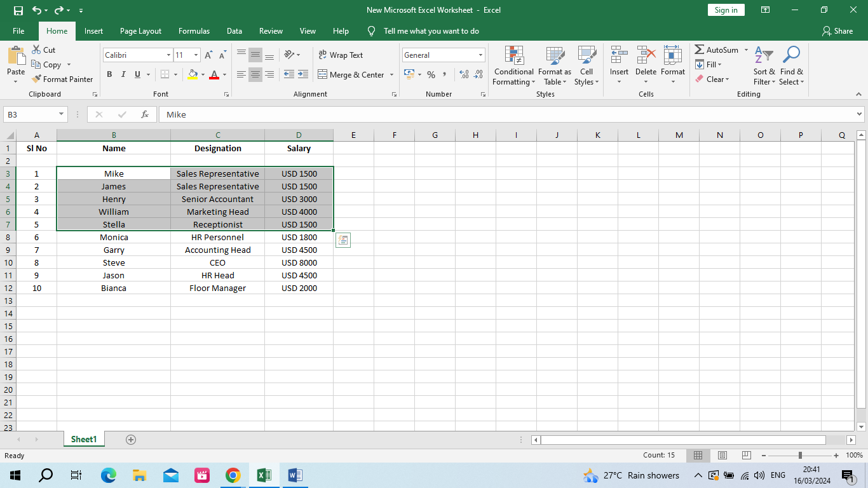The width and height of the screenshot is (868, 488).
Task: Toggle Align Left
Action: pyautogui.click(x=241, y=74)
